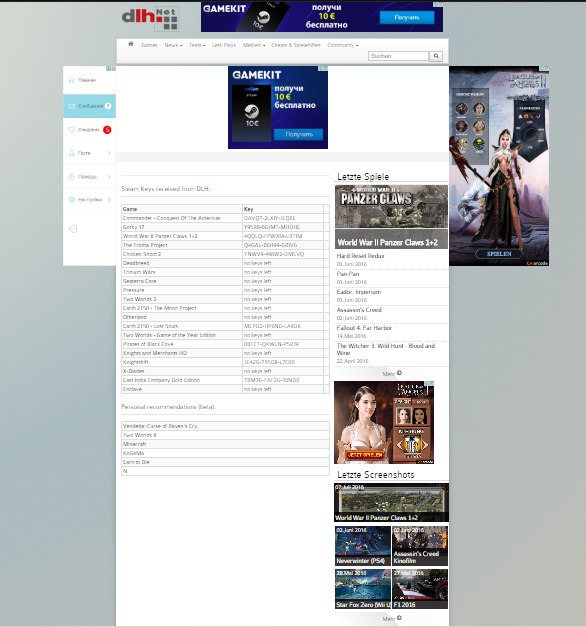Viewport: 586px width, 627px height.
Task: Open the Community dropdown menu
Action: pyautogui.click(x=342, y=45)
